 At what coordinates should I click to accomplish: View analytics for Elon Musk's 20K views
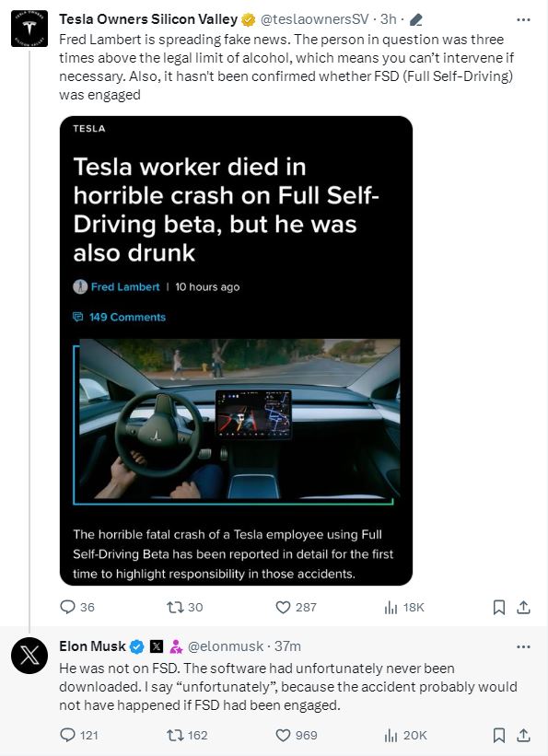pos(391,735)
